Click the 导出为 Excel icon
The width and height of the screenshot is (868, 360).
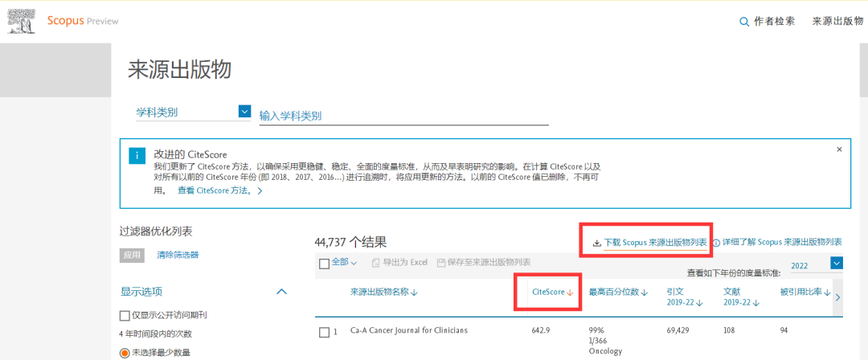coord(375,263)
